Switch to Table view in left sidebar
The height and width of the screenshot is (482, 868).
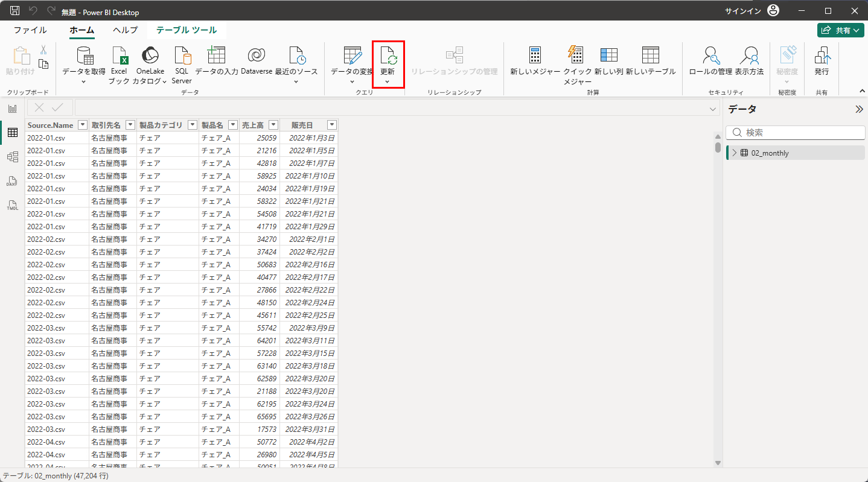coord(12,133)
